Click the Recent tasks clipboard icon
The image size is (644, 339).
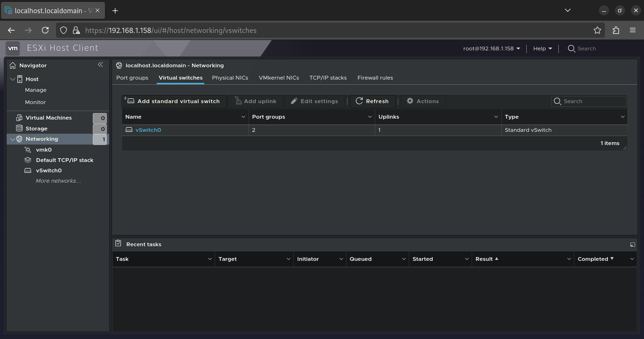click(118, 243)
